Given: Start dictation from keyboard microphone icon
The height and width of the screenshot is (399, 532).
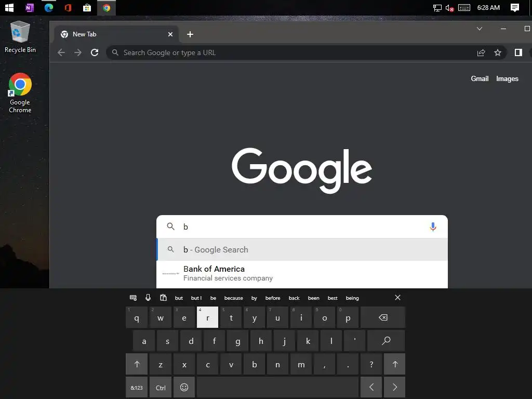Looking at the screenshot, I should pos(148,298).
